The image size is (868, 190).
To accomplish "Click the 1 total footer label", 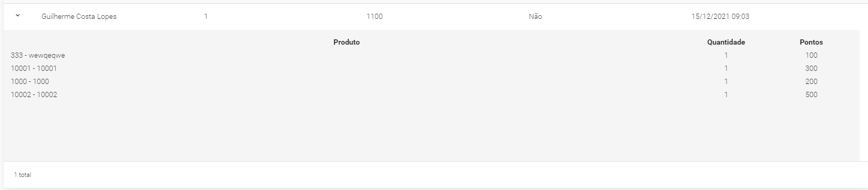I will pos(23,175).
